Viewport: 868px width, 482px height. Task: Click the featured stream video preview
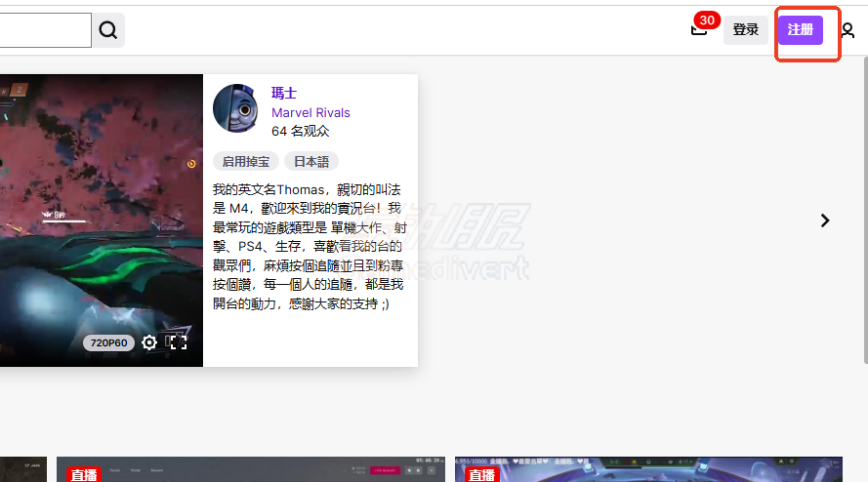click(x=102, y=221)
